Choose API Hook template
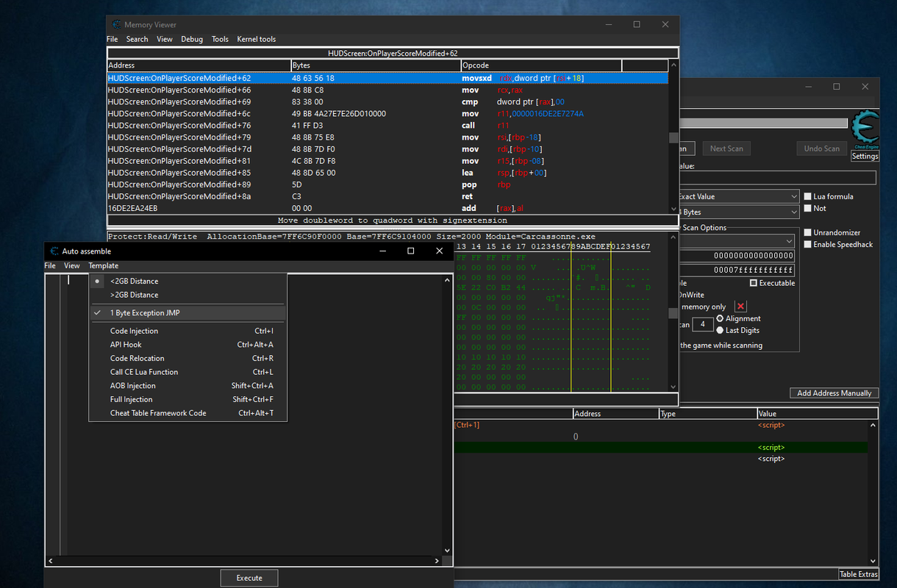 (187, 344)
